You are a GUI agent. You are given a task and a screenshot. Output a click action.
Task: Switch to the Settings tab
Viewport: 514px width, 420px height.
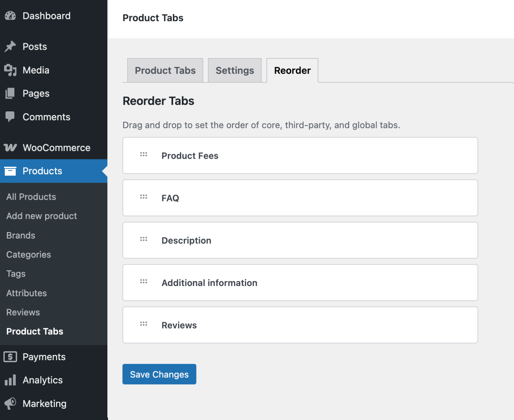pos(235,70)
